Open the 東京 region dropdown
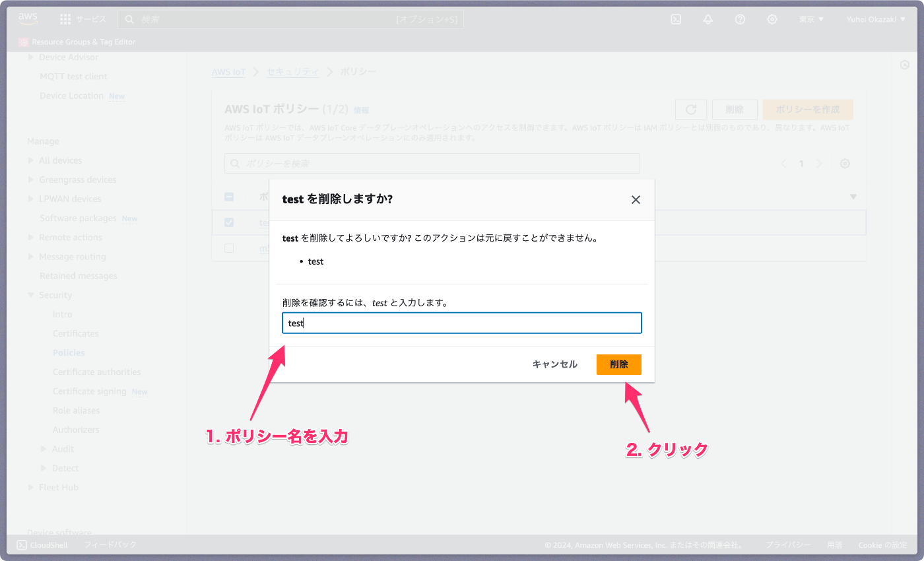The image size is (924, 561). (811, 19)
